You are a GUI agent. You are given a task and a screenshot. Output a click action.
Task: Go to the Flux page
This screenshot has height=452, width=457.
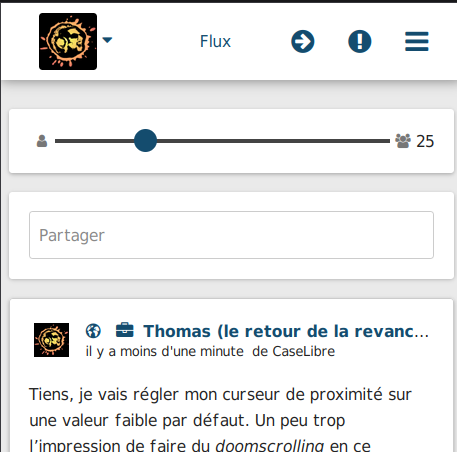(x=215, y=42)
